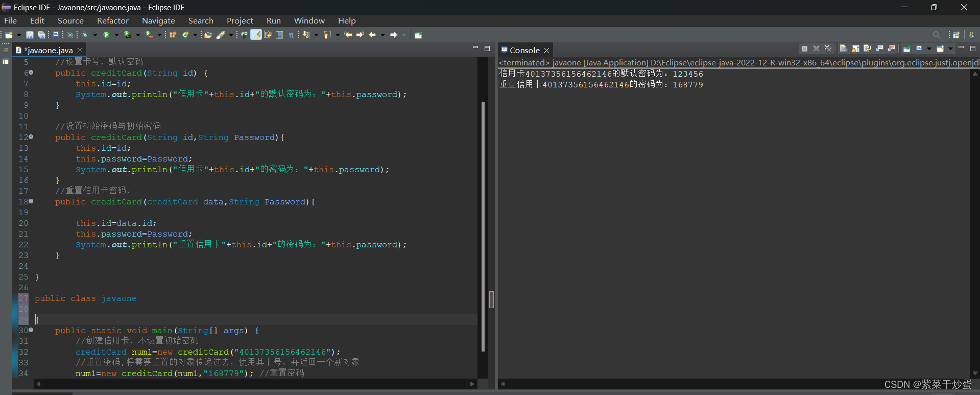Jump to previous annotation icon
This screenshot has width=980, height=395.
coord(327,35)
